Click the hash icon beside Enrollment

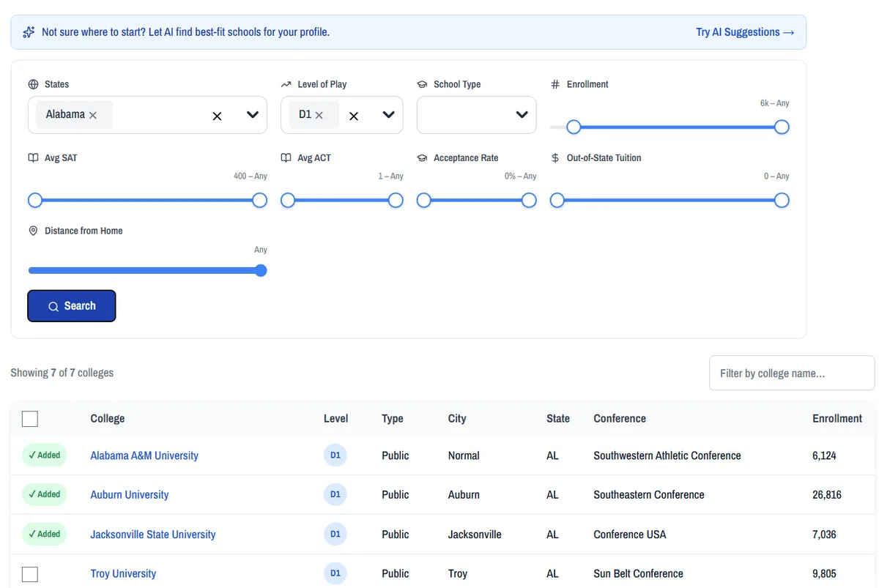555,84
